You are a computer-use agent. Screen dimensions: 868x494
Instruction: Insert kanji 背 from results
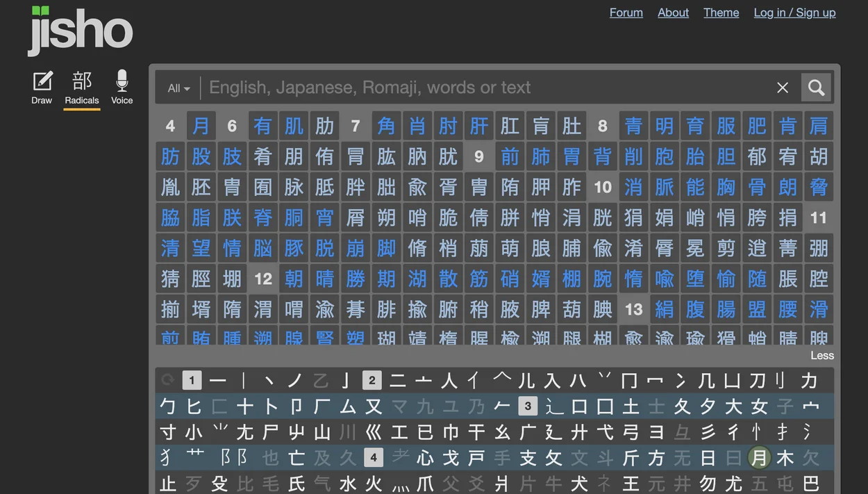click(x=603, y=156)
